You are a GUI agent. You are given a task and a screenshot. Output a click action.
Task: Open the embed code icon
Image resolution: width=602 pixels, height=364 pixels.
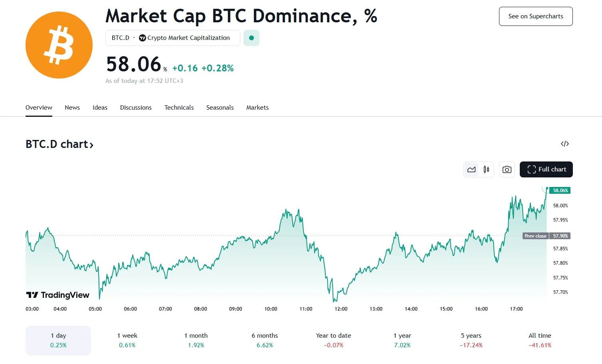(564, 144)
